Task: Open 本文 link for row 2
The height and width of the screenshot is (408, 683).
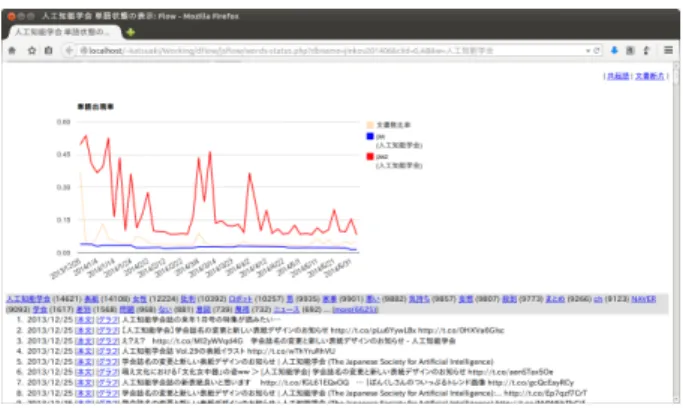Action: tap(85, 330)
